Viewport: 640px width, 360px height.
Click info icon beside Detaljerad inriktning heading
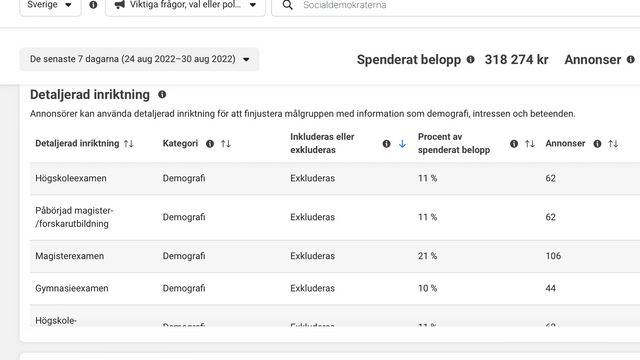coord(162,94)
